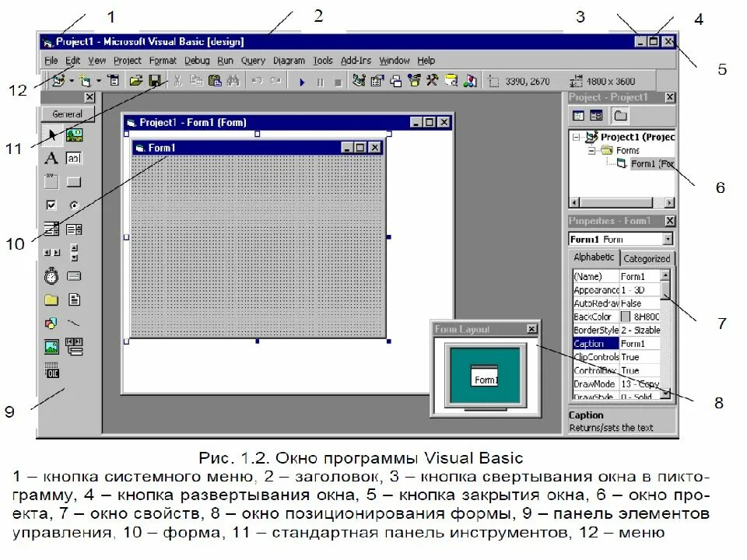Click the Form1 thumbnail in Form Layout
Viewport: 747px width, 560px height.
tap(485, 376)
